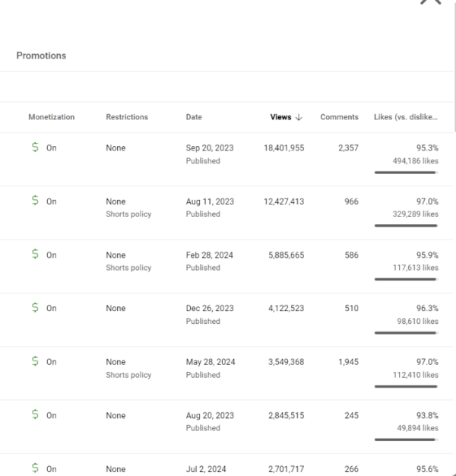Viewport: 456px width, 476px height.
Task: Open the Promotions tab
Action: [41, 56]
